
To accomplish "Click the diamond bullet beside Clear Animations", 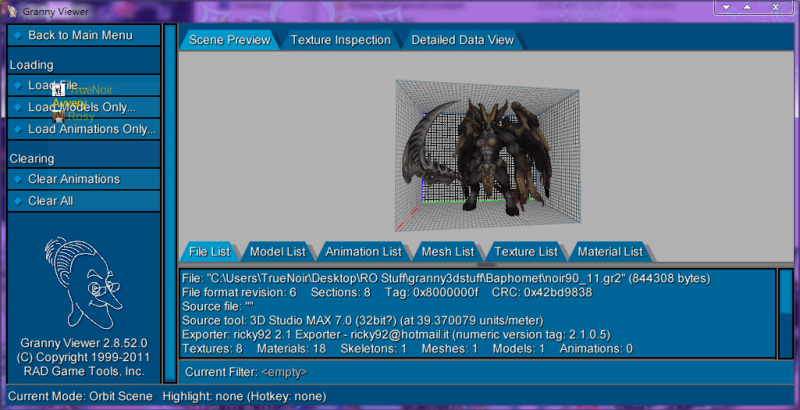I will click(18, 179).
